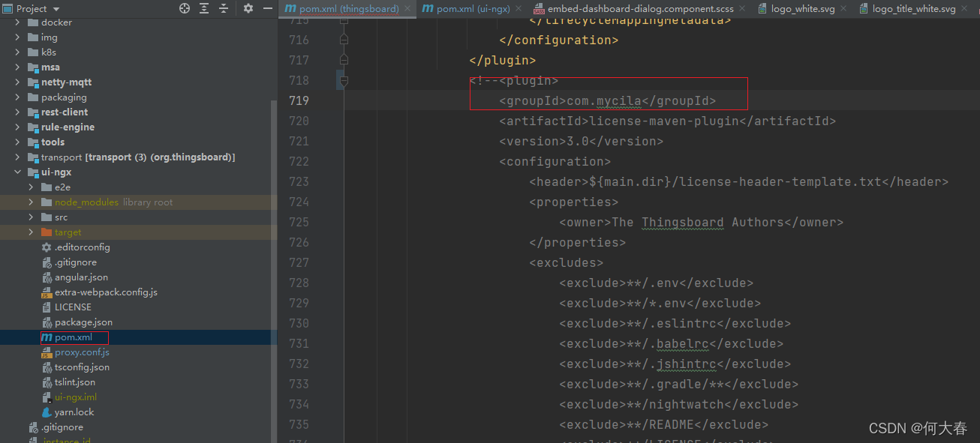The width and height of the screenshot is (980, 443).
Task: Select transport [transport (3)] module row
Action: [138, 157]
